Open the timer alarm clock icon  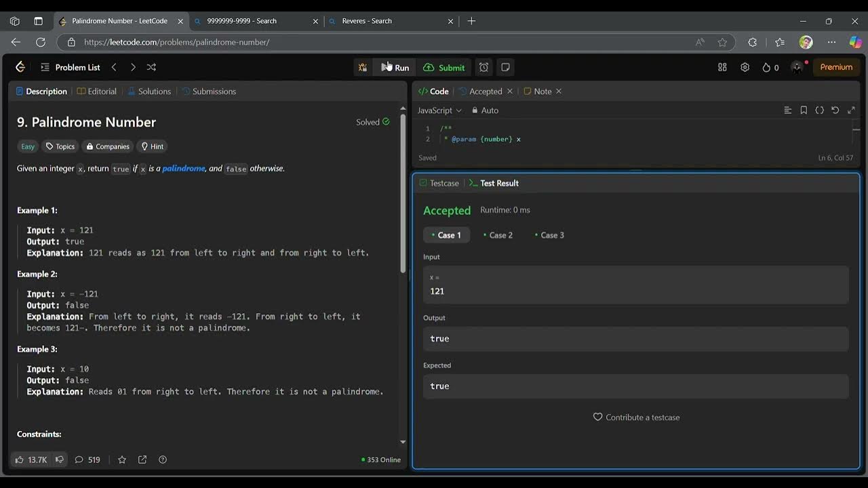coord(484,67)
